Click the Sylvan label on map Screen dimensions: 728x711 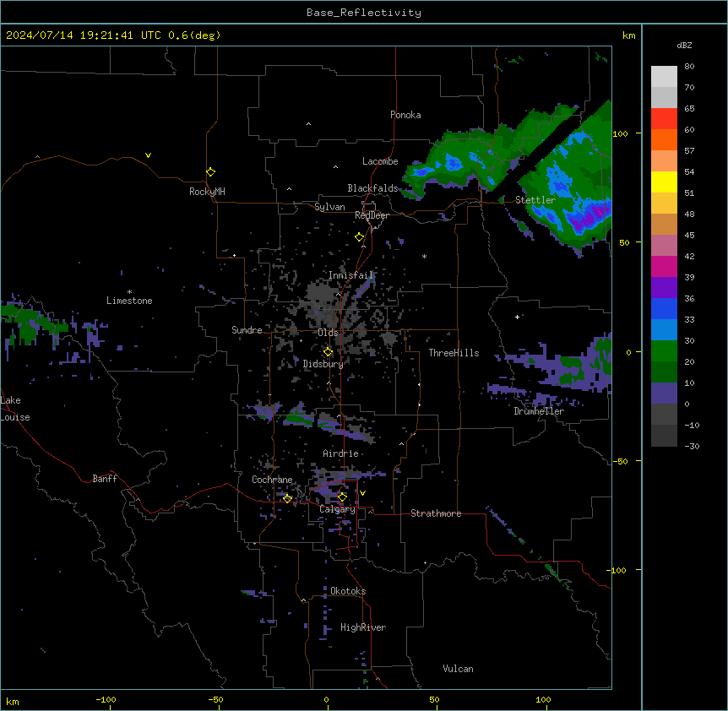(x=329, y=207)
